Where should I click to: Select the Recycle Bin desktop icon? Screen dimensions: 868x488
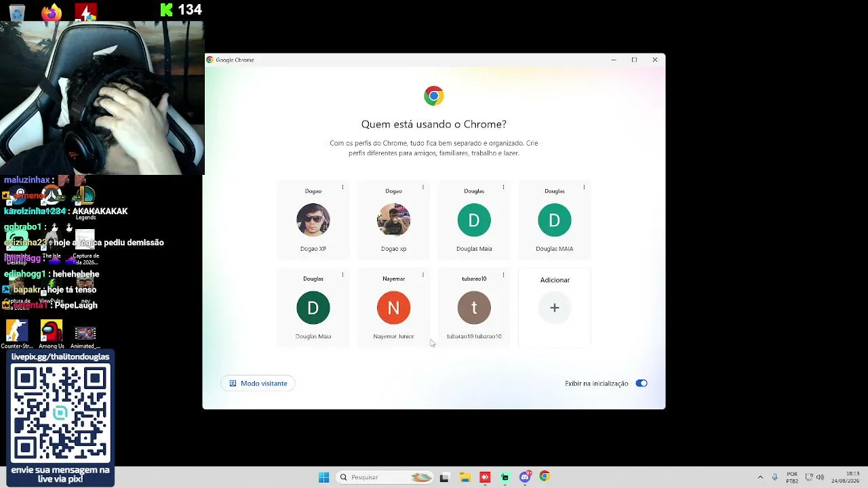(17, 12)
